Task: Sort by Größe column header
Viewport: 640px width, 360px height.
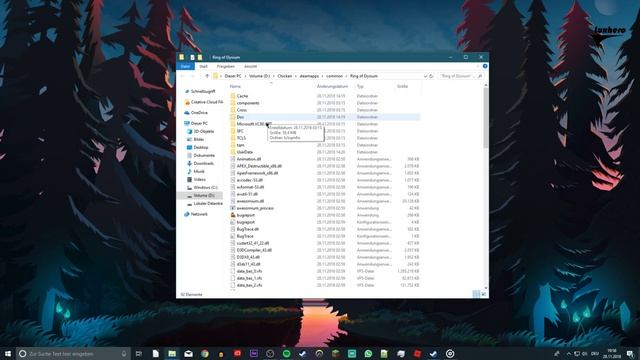Action: 402,87
